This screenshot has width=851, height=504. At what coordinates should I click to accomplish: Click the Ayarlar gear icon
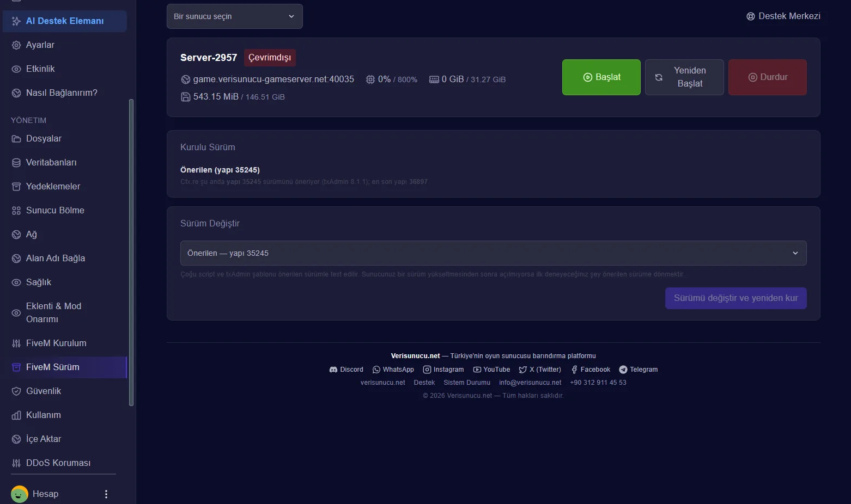(x=16, y=45)
